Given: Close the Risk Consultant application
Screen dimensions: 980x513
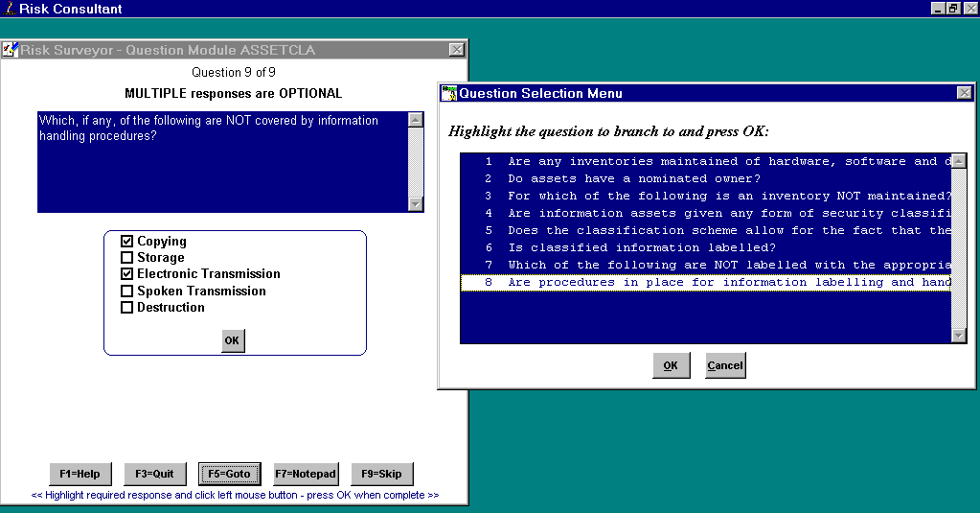Looking at the screenshot, I should point(970,8).
